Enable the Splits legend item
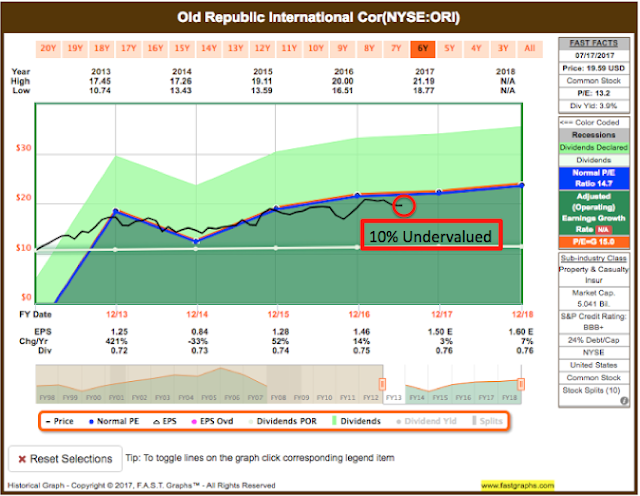The height and width of the screenshot is (496, 640). click(x=488, y=421)
